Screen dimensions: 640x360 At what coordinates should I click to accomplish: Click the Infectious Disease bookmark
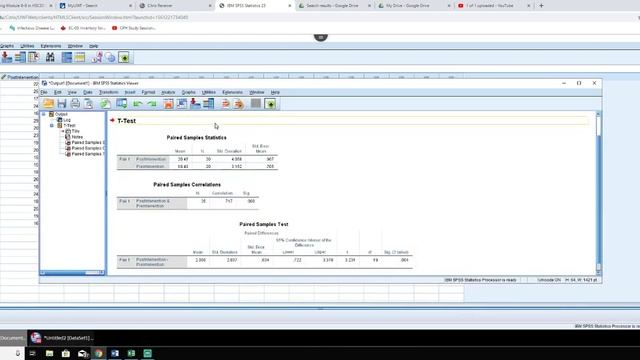(x=32, y=28)
